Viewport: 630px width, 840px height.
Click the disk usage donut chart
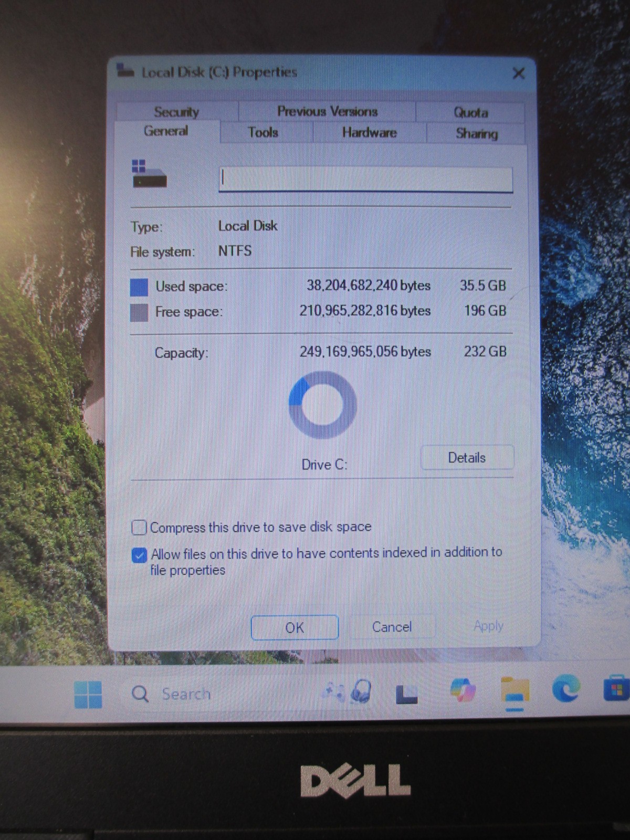322,405
